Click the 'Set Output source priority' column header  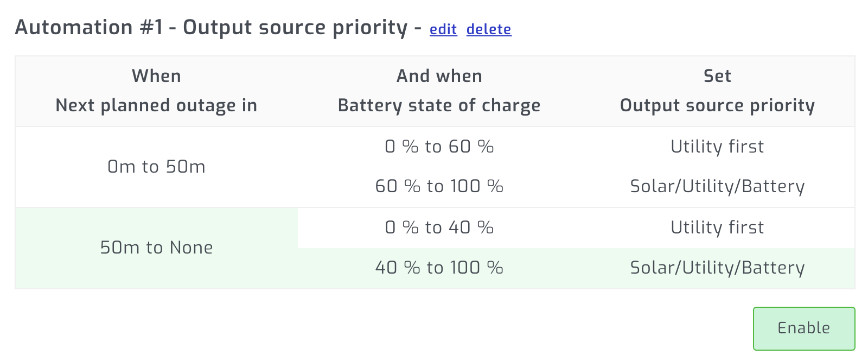tap(717, 91)
